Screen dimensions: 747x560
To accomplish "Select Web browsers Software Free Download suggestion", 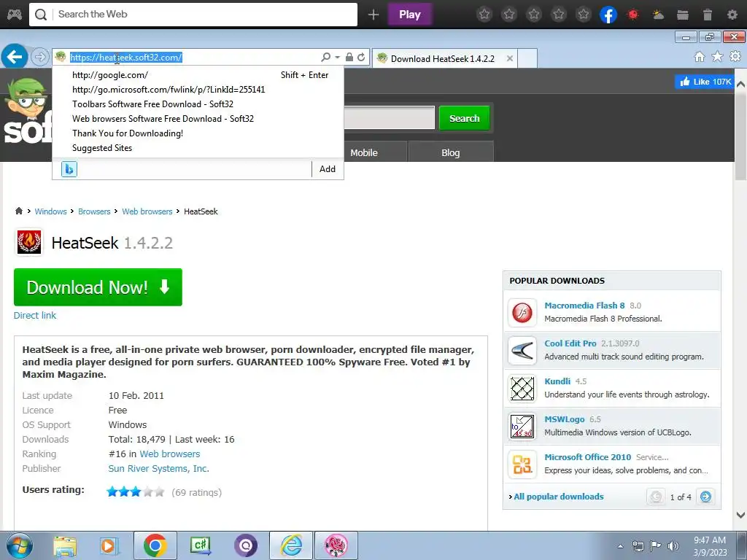I will click(x=198, y=119).
